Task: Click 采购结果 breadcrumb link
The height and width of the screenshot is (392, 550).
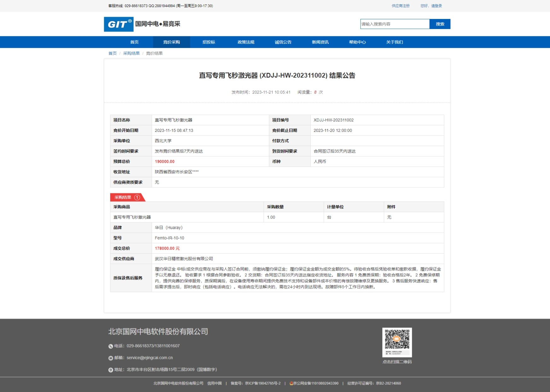Action: point(131,53)
